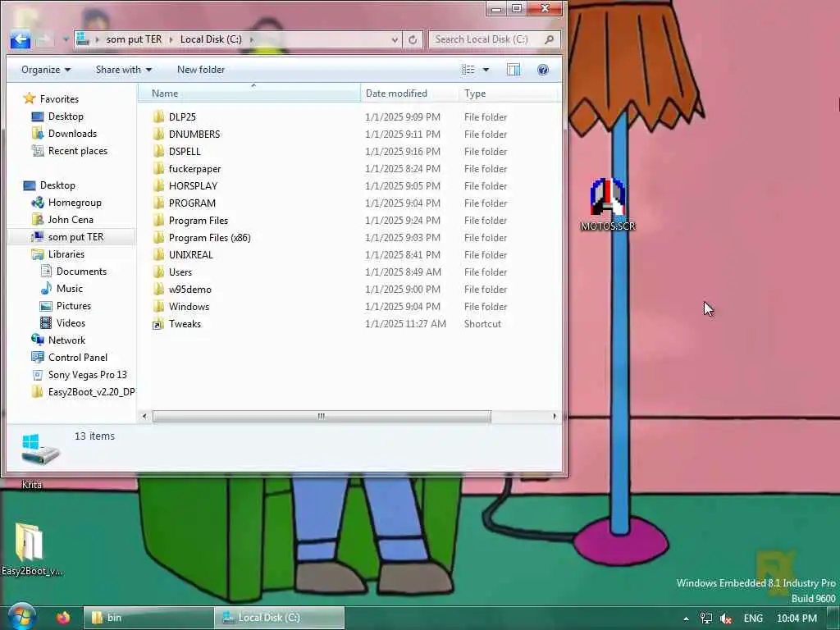Click the Back navigation arrow
This screenshot has width=840, height=630.
20,39
